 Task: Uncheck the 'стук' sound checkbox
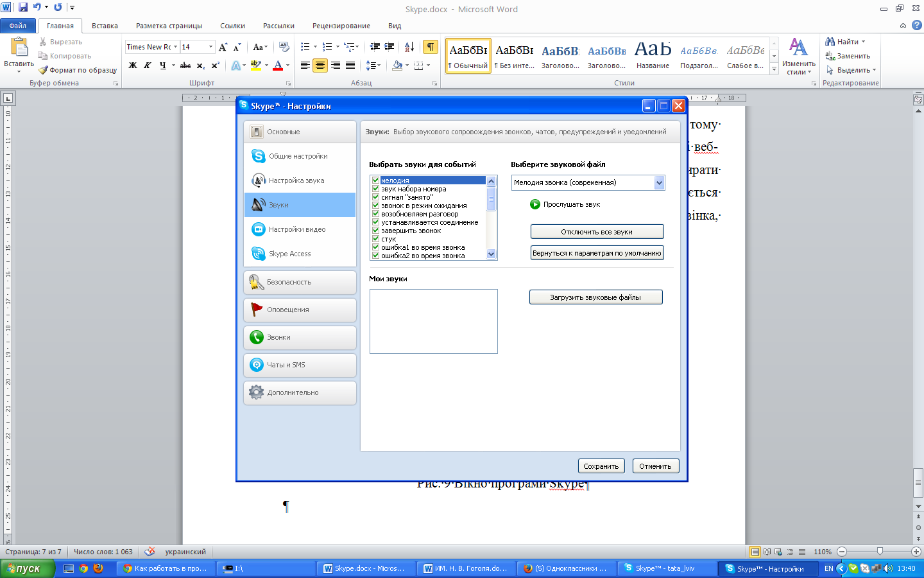pos(376,239)
